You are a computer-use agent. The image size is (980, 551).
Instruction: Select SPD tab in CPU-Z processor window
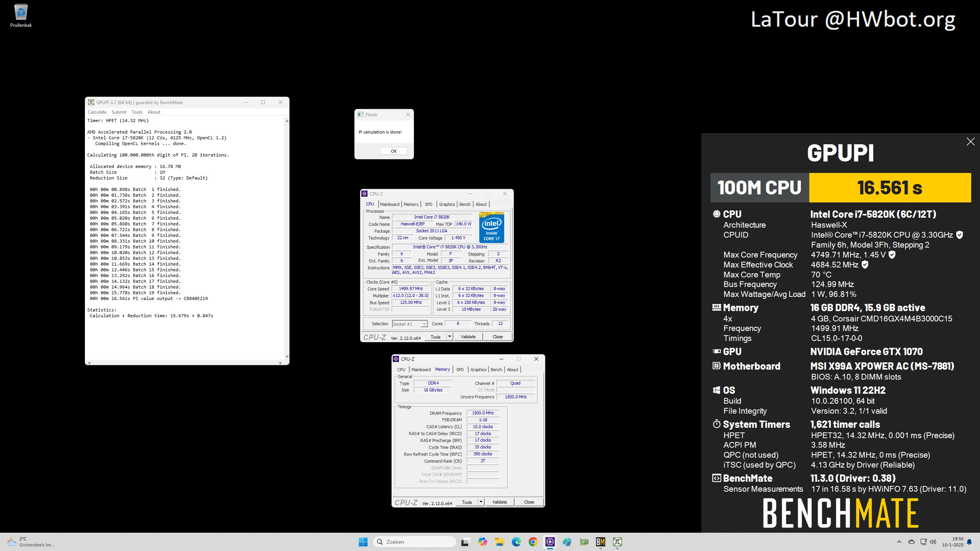429,204
